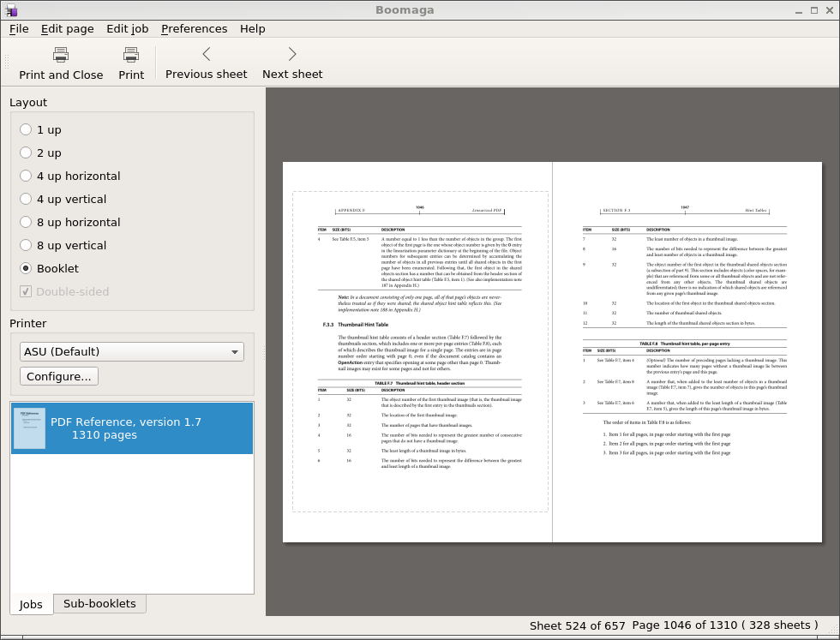This screenshot has width=840, height=640.
Task: Choose 4 up horizontal layout
Action: (26, 176)
